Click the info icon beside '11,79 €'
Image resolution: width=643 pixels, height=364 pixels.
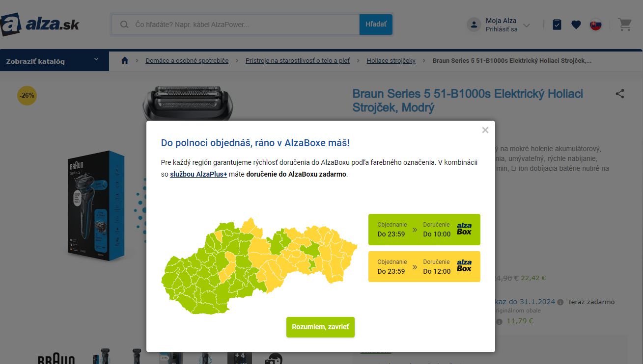pos(499,322)
